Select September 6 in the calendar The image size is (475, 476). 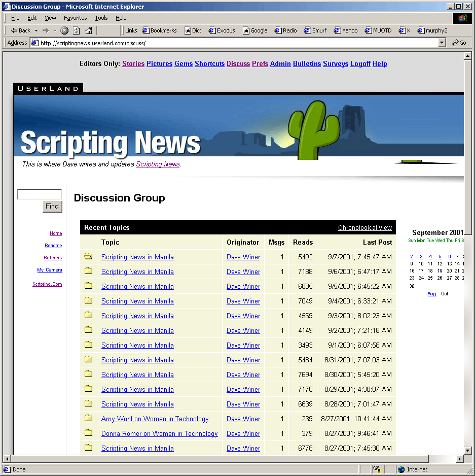(449, 257)
